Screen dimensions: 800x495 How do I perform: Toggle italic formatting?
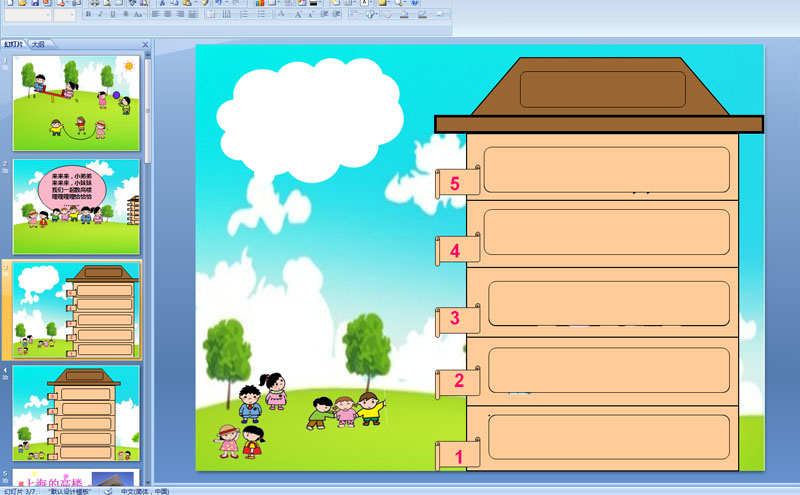pyautogui.click(x=100, y=14)
